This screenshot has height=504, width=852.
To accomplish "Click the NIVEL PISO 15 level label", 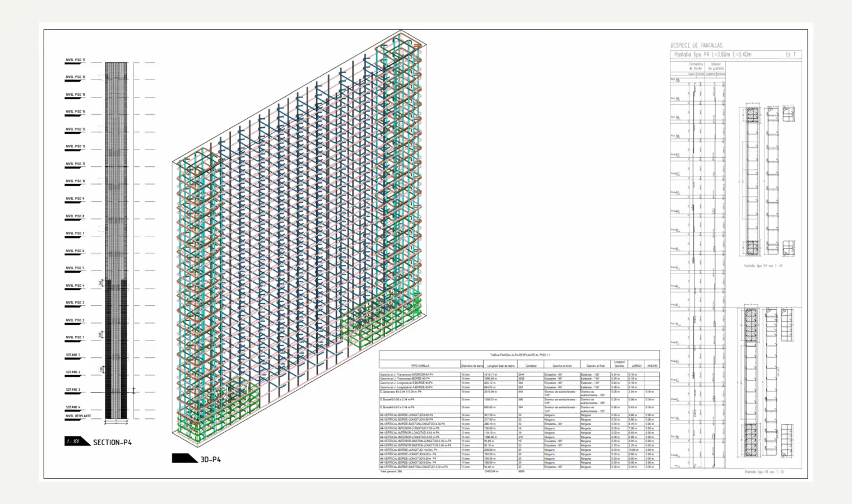I will [76, 95].
